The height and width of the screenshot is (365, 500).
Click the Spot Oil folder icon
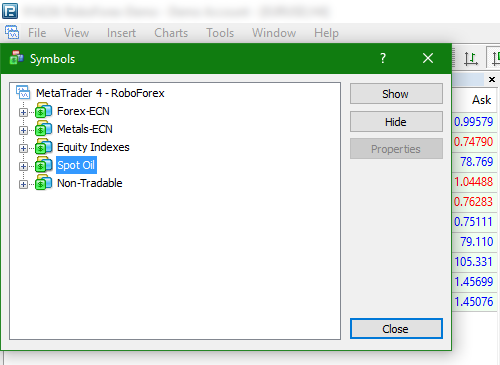click(43, 165)
